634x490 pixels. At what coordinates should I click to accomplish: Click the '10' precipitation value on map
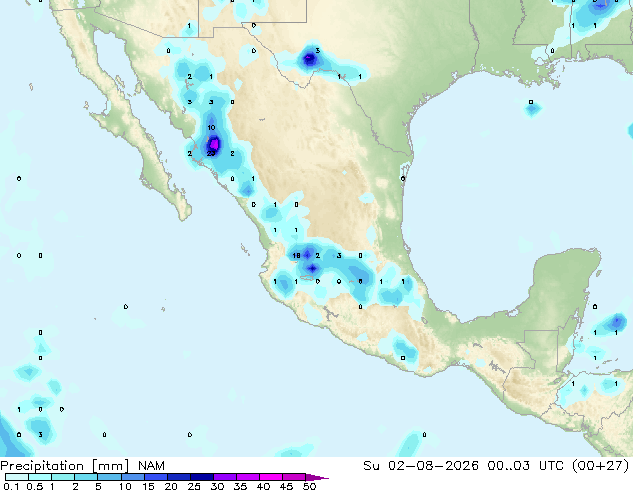(x=211, y=128)
